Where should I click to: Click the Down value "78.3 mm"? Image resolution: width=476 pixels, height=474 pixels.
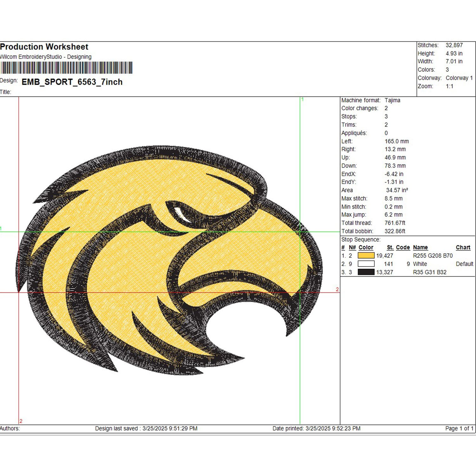coord(395,166)
